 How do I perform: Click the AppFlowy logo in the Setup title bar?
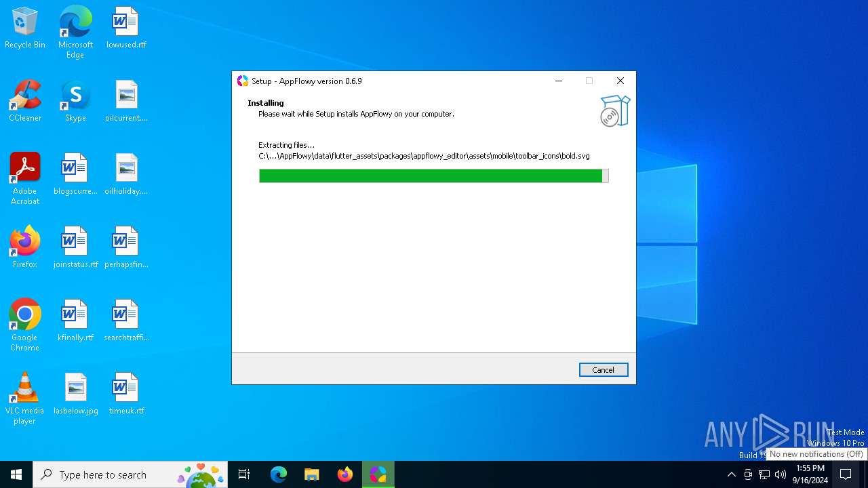coord(243,81)
